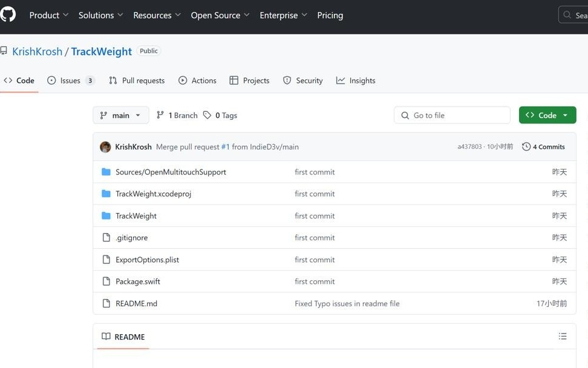
Task: Select the Code tab
Action: pos(19,80)
